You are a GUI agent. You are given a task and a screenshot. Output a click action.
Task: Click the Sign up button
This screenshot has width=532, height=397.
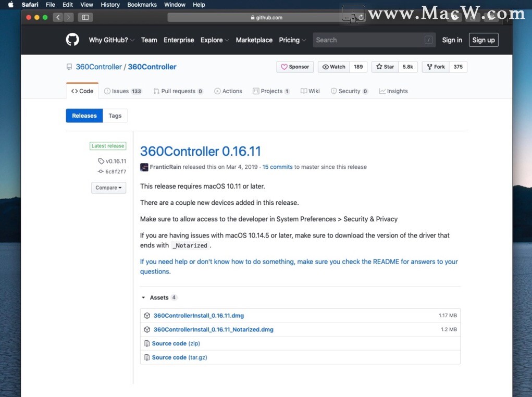(484, 40)
